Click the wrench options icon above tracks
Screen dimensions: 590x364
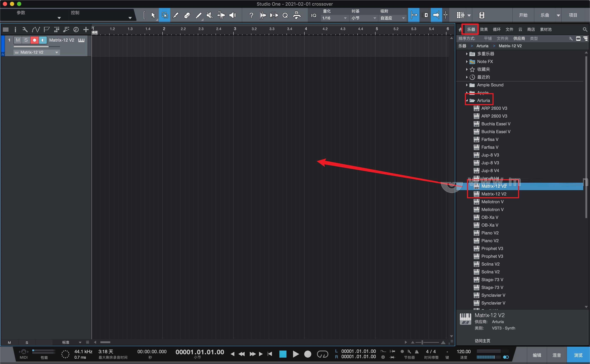click(x=25, y=29)
